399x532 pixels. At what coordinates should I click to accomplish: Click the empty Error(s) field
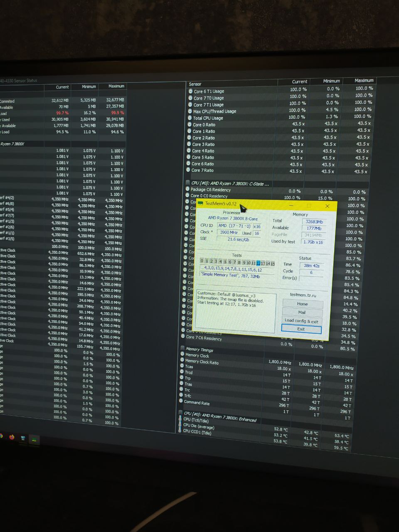coord(310,278)
